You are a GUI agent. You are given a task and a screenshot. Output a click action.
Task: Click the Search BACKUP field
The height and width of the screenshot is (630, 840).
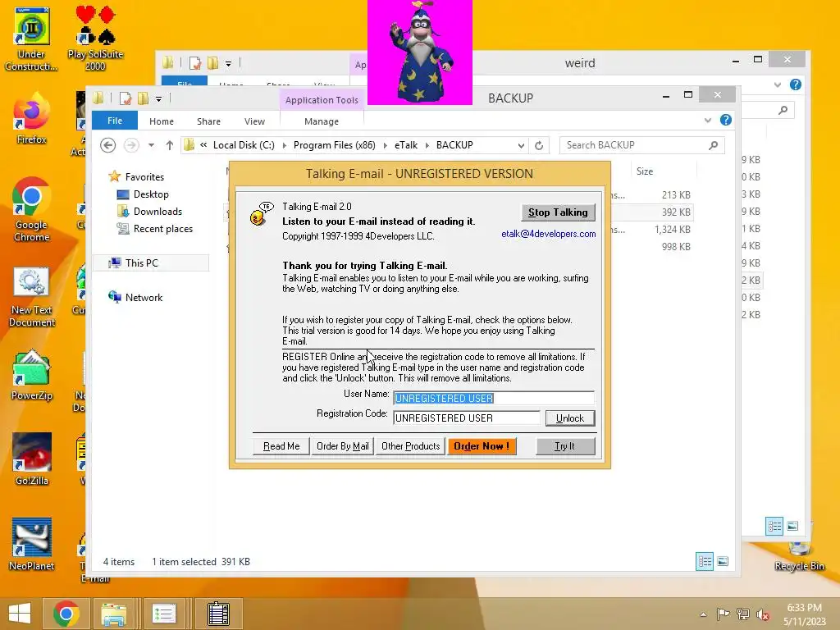(637, 145)
